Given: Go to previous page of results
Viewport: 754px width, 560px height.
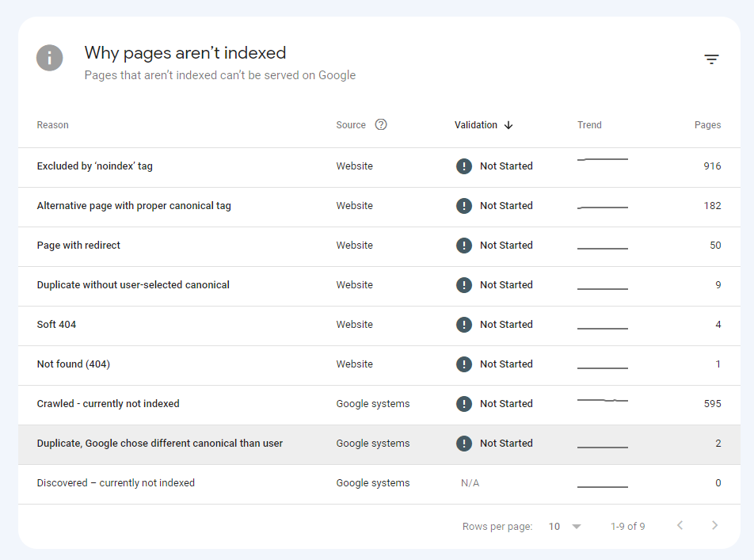Looking at the screenshot, I should point(680,525).
